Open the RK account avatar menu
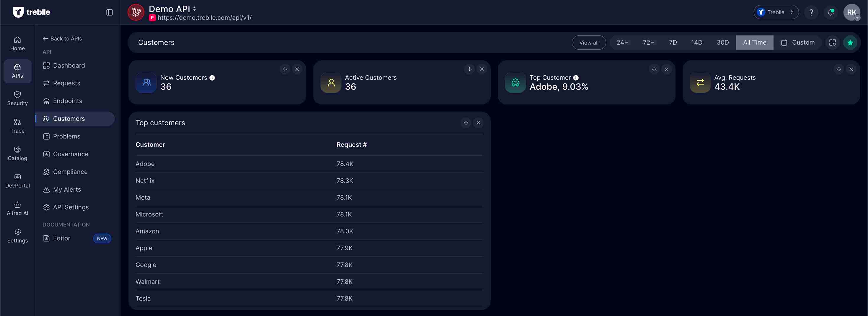868x316 pixels. [852, 12]
